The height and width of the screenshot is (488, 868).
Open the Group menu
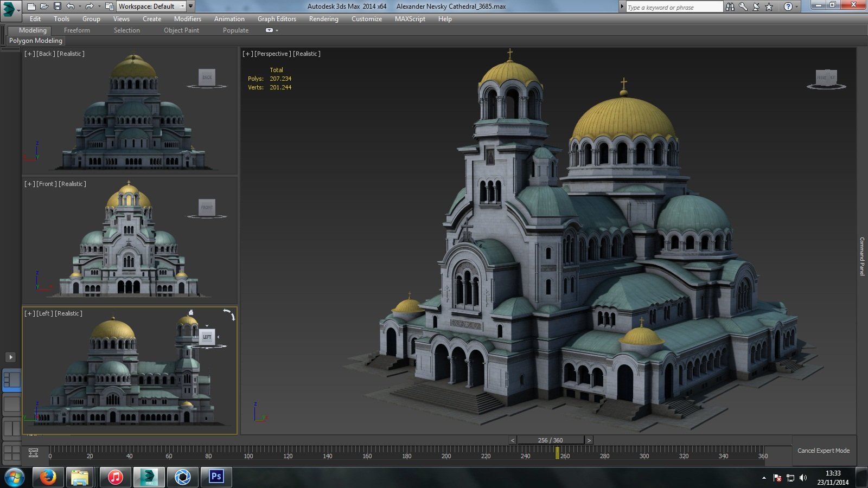[91, 18]
